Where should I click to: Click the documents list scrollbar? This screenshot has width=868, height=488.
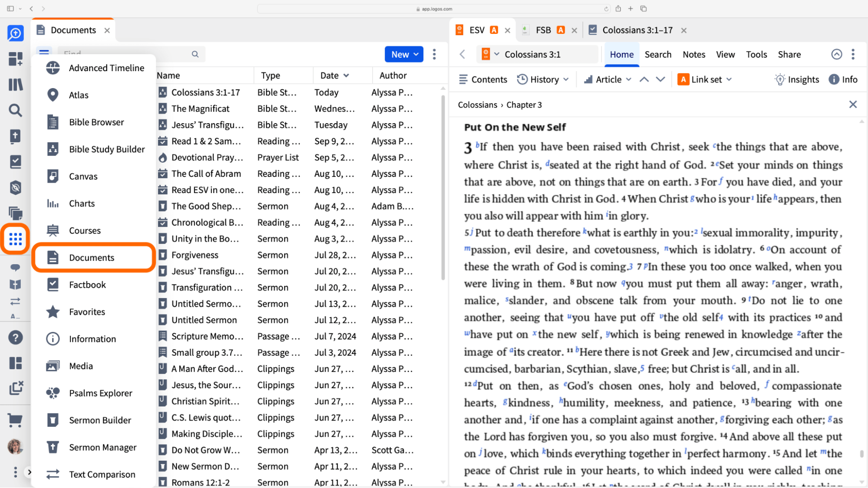[443, 187]
